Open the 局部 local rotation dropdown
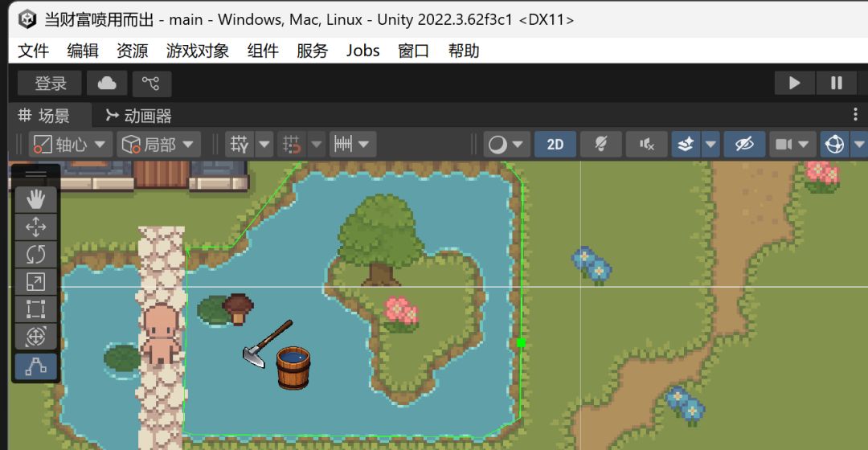Image resolution: width=868 pixels, height=450 pixels. tap(158, 145)
